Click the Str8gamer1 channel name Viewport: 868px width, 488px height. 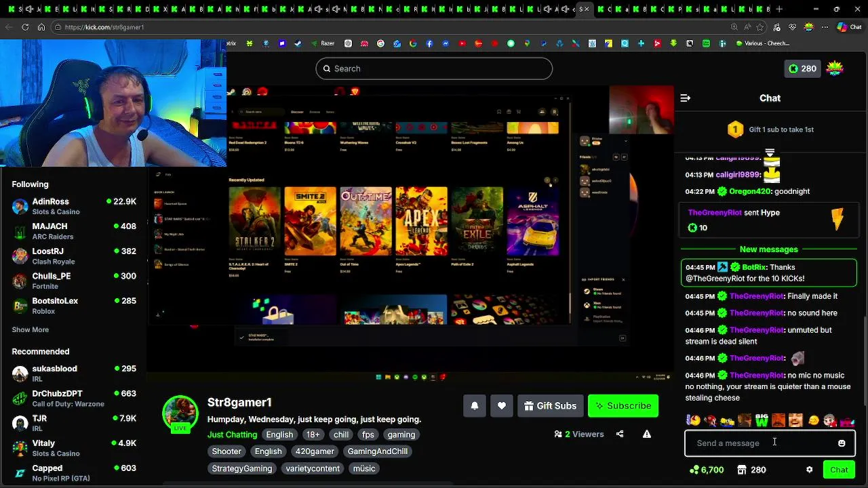tap(239, 403)
